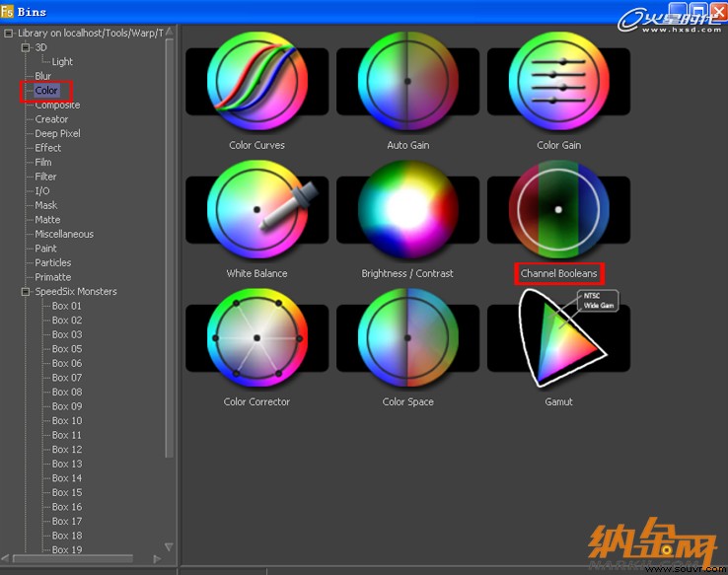Collapse the Library root tree node

click(8, 33)
